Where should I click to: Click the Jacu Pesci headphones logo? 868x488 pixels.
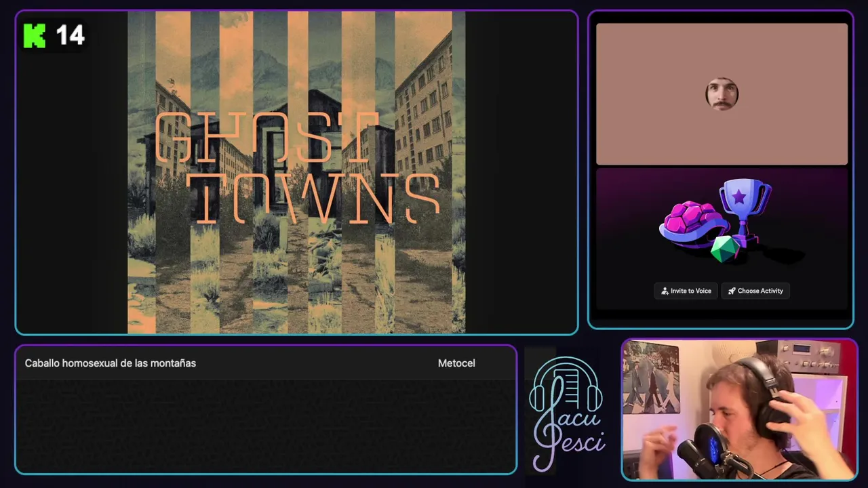click(x=567, y=413)
